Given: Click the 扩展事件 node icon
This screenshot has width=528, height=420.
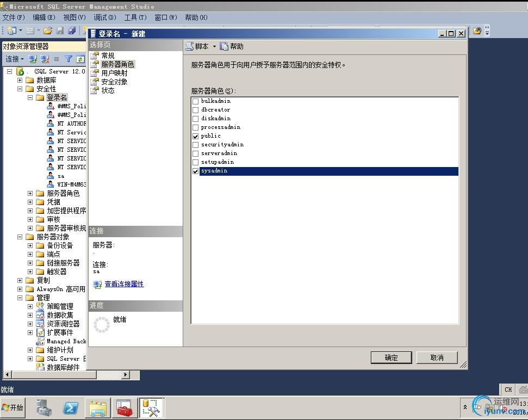Looking at the screenshot, I should click(x=40, y=332).
